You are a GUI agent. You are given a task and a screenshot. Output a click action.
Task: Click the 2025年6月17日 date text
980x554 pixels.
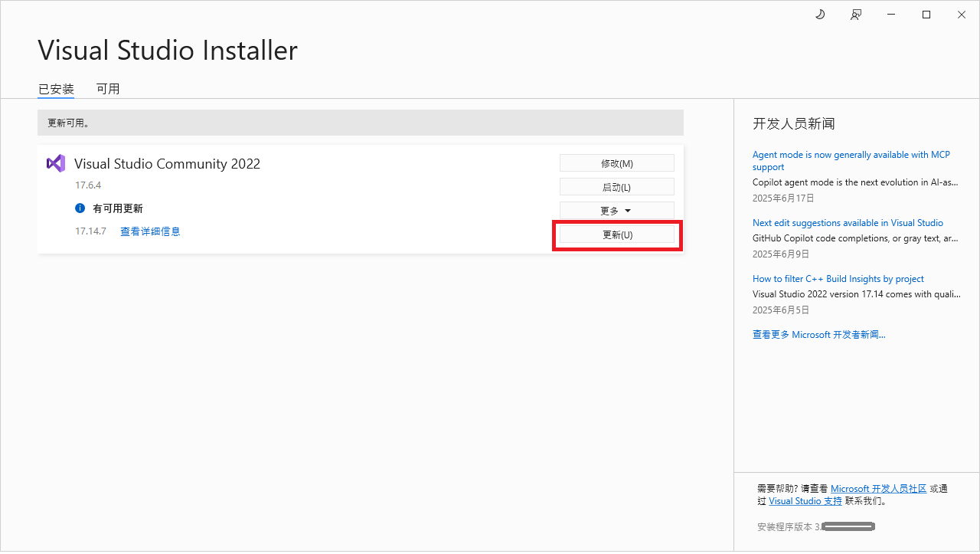click(783, 198)
